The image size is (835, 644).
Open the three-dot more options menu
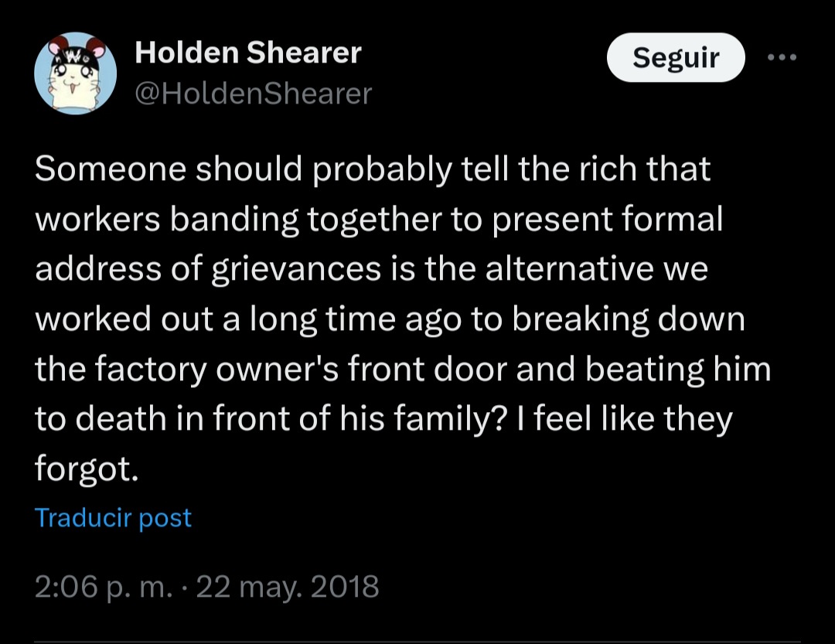(x=780, y=57)
